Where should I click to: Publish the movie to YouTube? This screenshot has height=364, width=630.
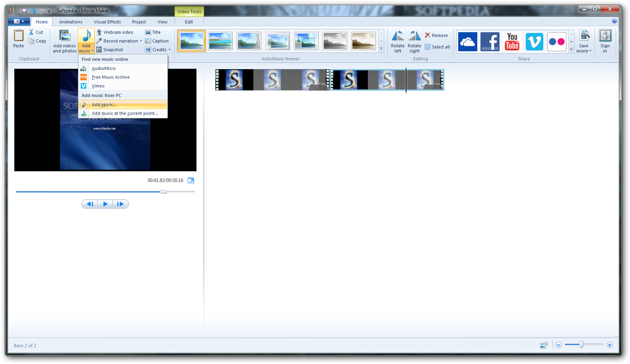pos(512,42)
